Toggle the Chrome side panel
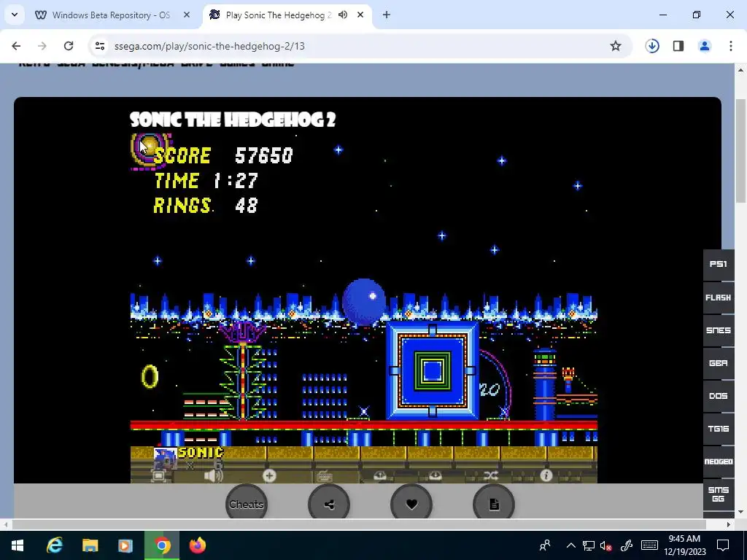 [x=678, y=46]
